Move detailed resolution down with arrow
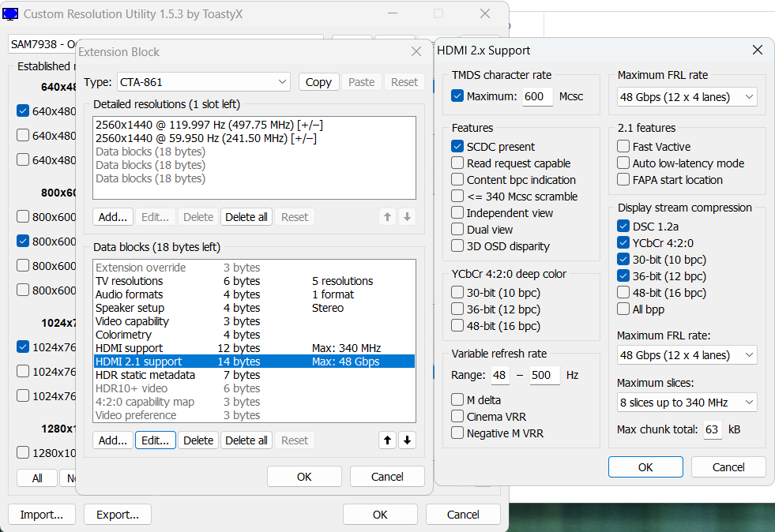Image resolution: width=775 pixels, height=532 pixels. (x=408, y=217)
